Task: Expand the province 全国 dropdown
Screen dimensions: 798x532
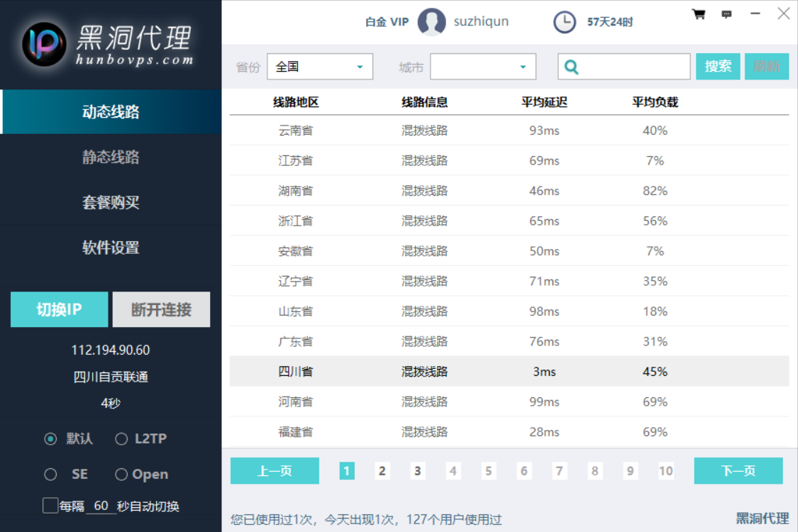Action: click(x=319, y=67)
